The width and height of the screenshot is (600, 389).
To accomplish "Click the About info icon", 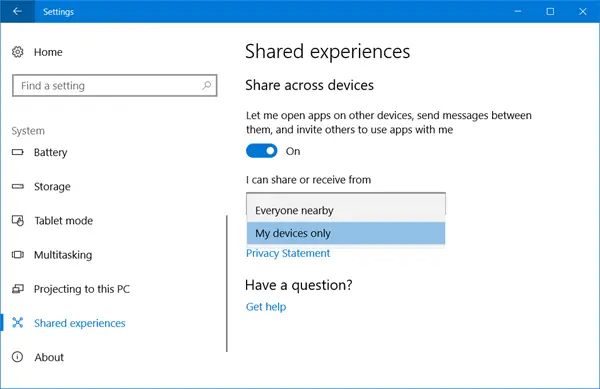I will click(17, 357).
